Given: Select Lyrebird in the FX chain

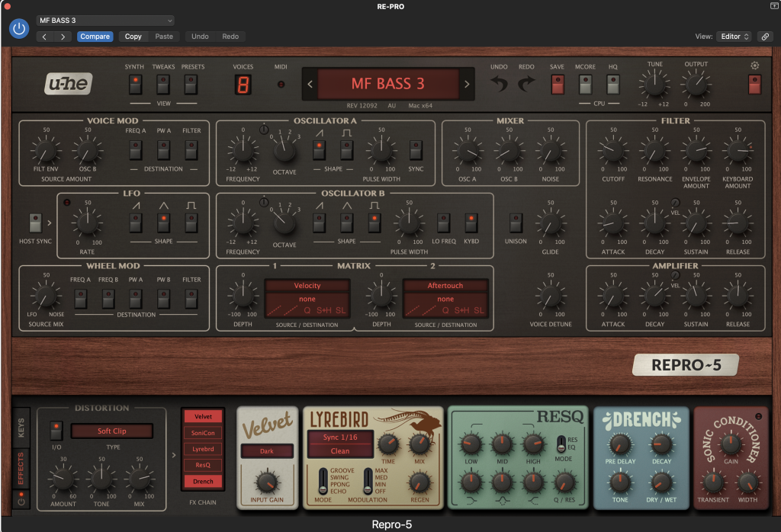Looking at the screenshot, I should coord(203,449).
